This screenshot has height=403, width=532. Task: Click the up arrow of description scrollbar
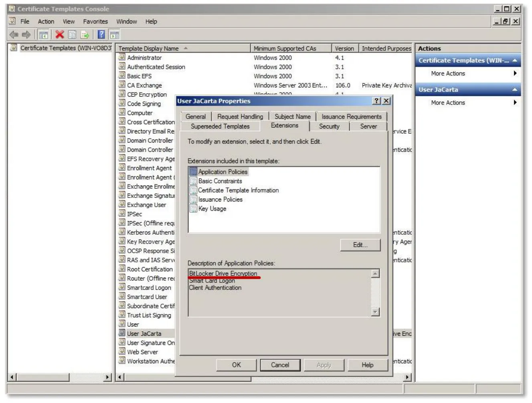click(x=375, y=274)
